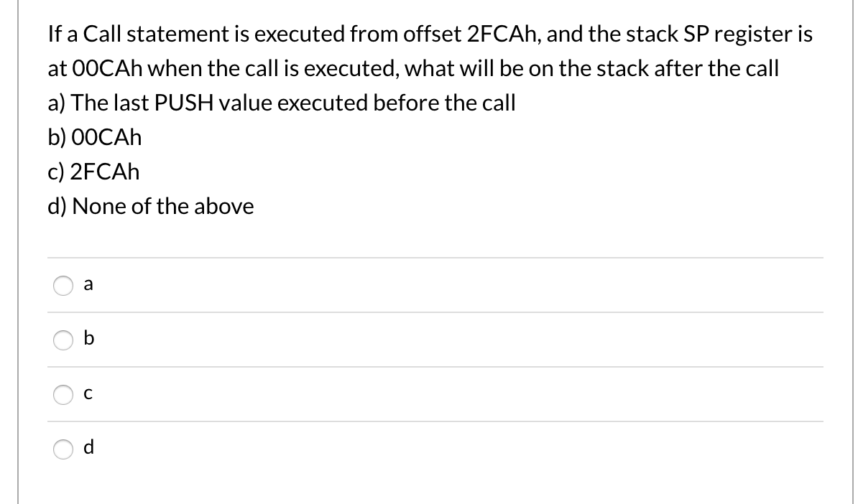The height and width of the screenshot is (504, 858).
Task: Select radio button for option d
Action: (63, 449)
